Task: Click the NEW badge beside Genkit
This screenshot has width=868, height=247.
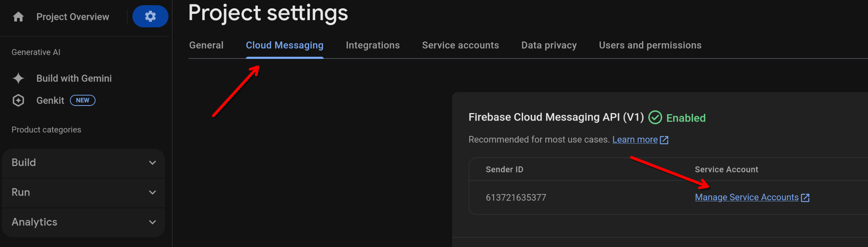Action: (x=83, y=100)
